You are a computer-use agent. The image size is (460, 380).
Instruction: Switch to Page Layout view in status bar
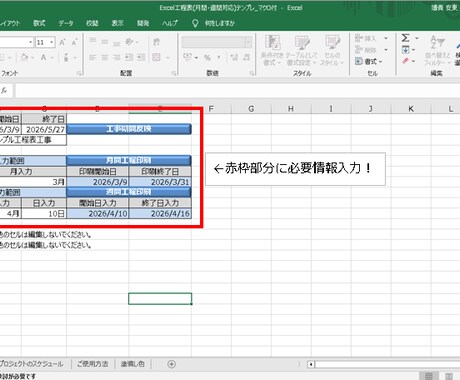[x=449, y=376]
